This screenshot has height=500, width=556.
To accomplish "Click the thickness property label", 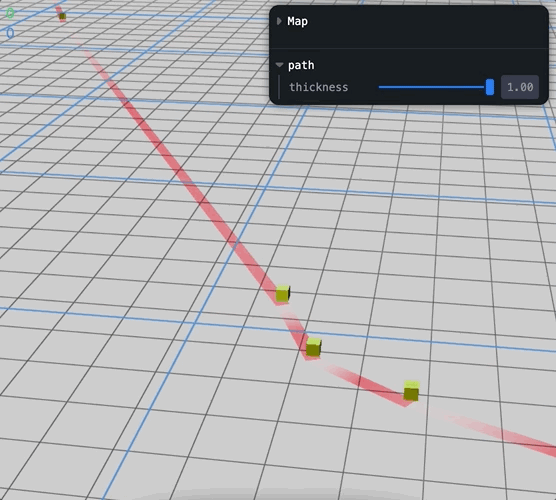I will (318, 87).
